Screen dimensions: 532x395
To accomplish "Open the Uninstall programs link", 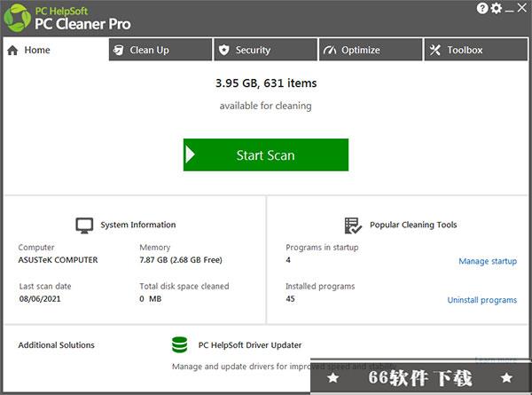I will point(481,300).
